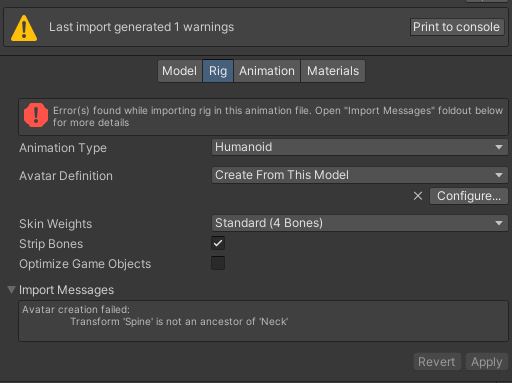Image resolution: width=512 pixels, height=383 pixels.
Task: Click the 'Avatar creation failed:' message text
Action: tap(76, 310)
